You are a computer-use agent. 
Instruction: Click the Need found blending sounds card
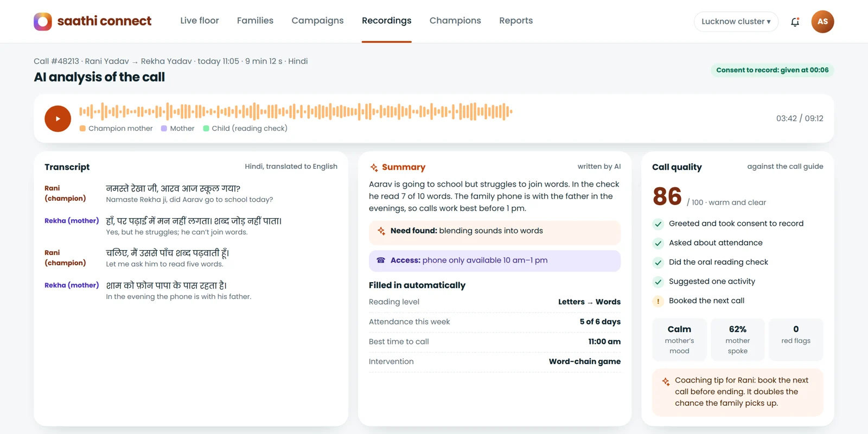(495, 232)
